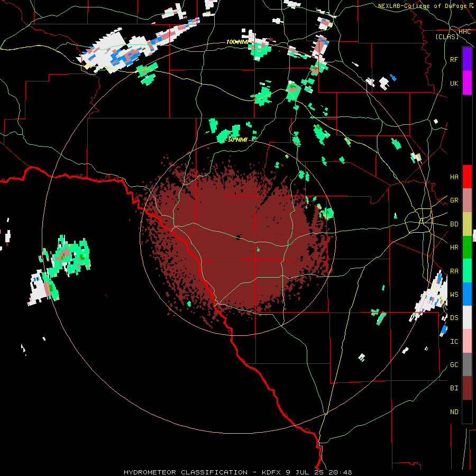
Task: Pick the RA rain legend swatch
Action: (467, 271)
